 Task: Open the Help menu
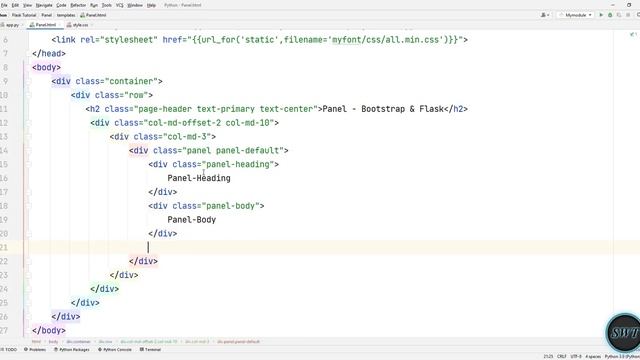[x=151, y=5]
